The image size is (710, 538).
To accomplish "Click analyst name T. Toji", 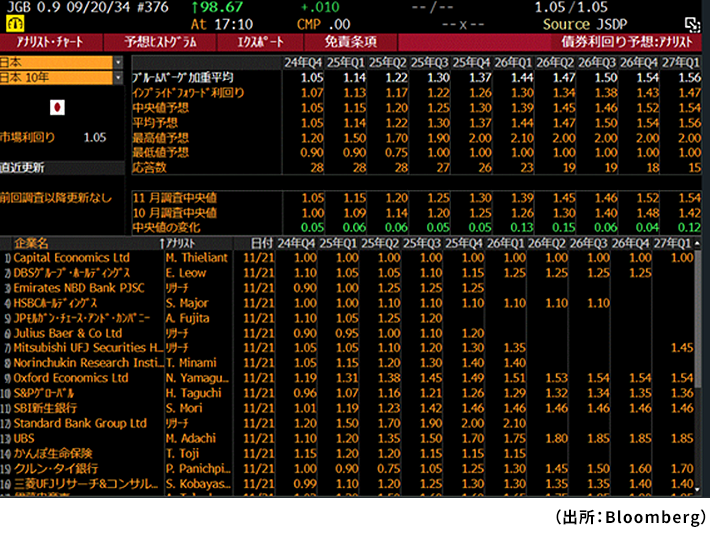I will point(182,453).
